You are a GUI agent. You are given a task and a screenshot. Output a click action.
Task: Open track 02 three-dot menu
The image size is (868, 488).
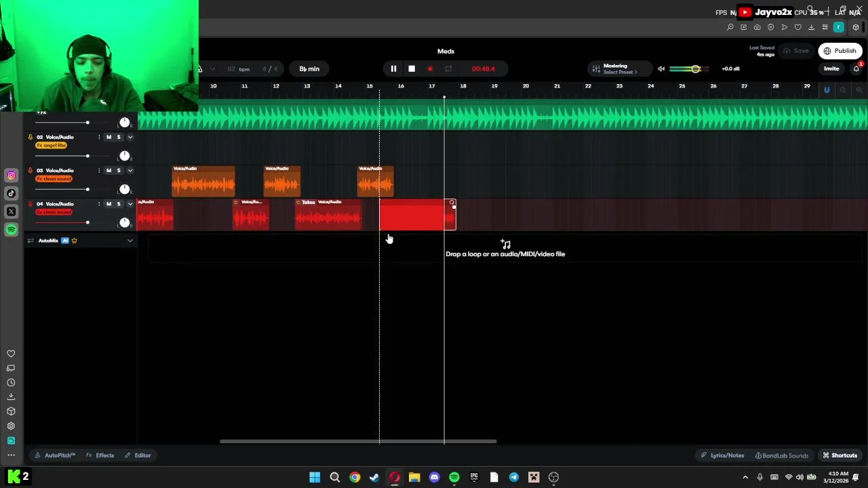click(x=99, y=137)
